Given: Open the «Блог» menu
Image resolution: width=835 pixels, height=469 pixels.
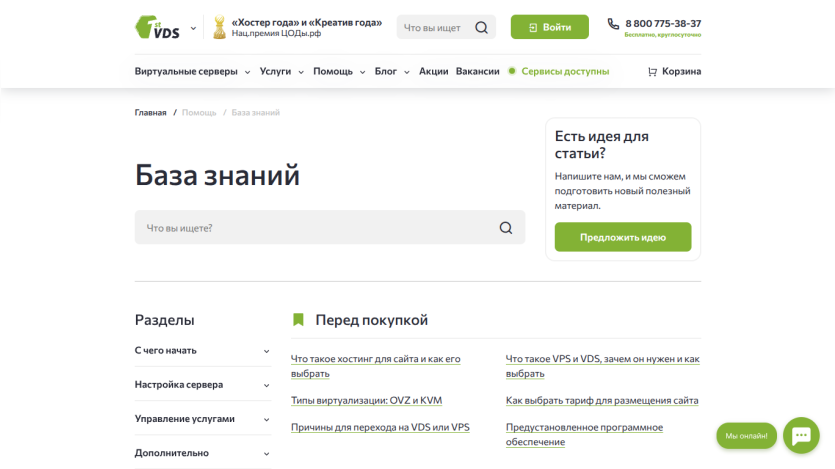Looking at the screenshot, I should [386, 71].
